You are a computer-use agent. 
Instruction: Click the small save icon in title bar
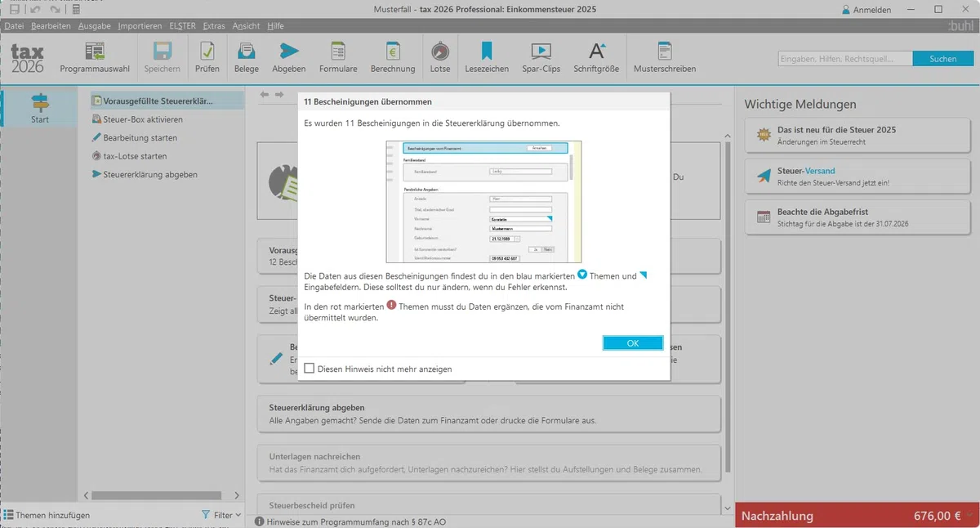pos(15,9)
